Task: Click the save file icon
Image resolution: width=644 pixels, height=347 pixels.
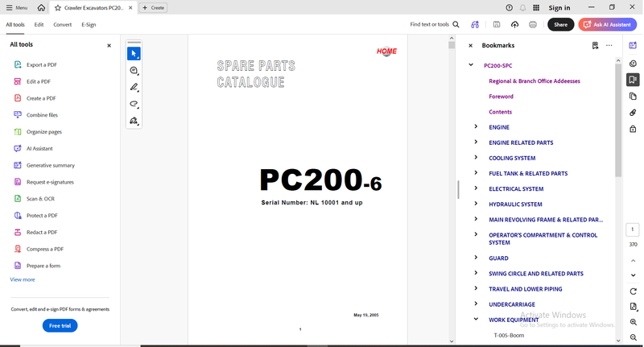Action: coord(497,25)
